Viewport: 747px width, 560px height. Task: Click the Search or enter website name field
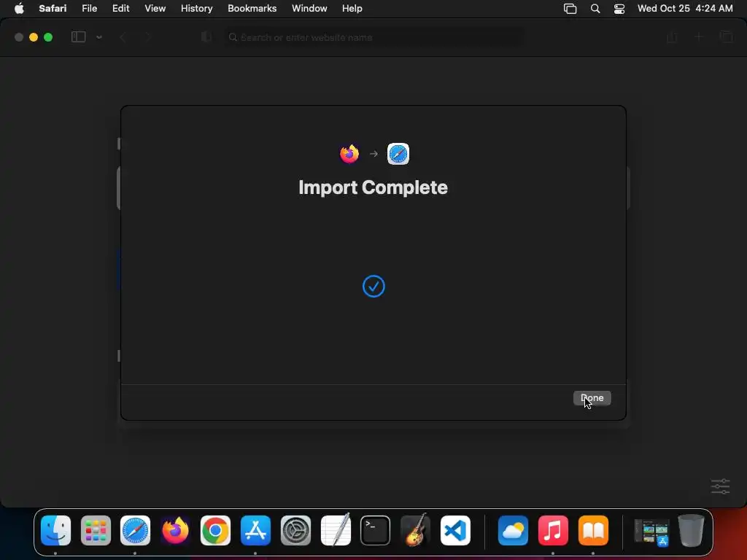(x=374, y=37)
